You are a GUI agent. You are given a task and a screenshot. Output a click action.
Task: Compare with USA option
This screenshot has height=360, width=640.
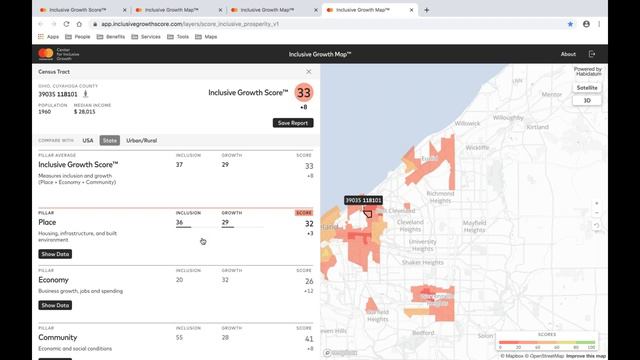click(x=88, y=140)
